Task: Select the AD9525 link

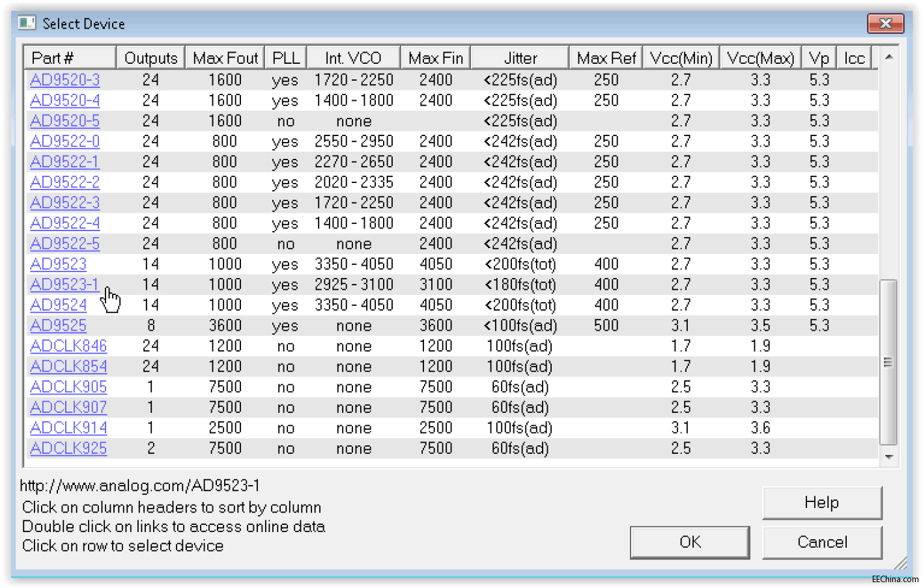Action: [58, 326]
